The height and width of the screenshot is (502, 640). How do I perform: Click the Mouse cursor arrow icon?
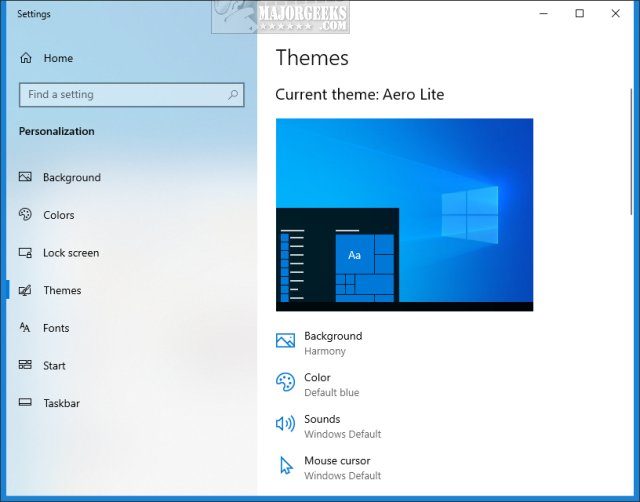[x=286, y=465]
